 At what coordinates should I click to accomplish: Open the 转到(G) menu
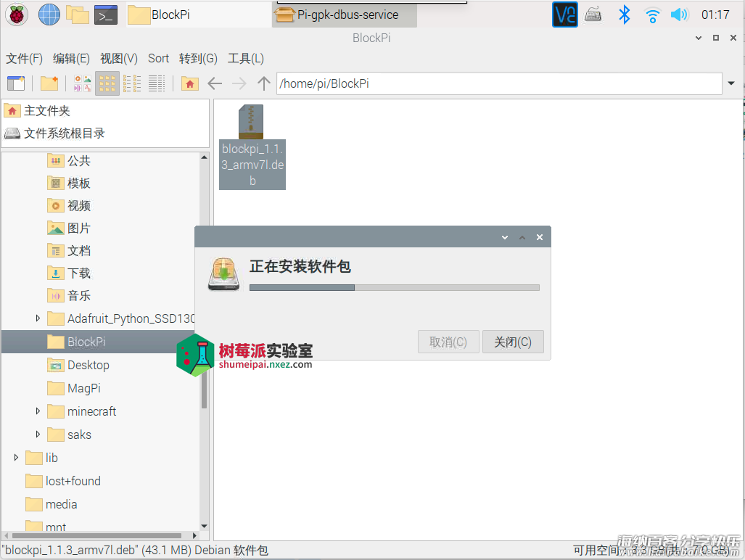coord(198,59)
